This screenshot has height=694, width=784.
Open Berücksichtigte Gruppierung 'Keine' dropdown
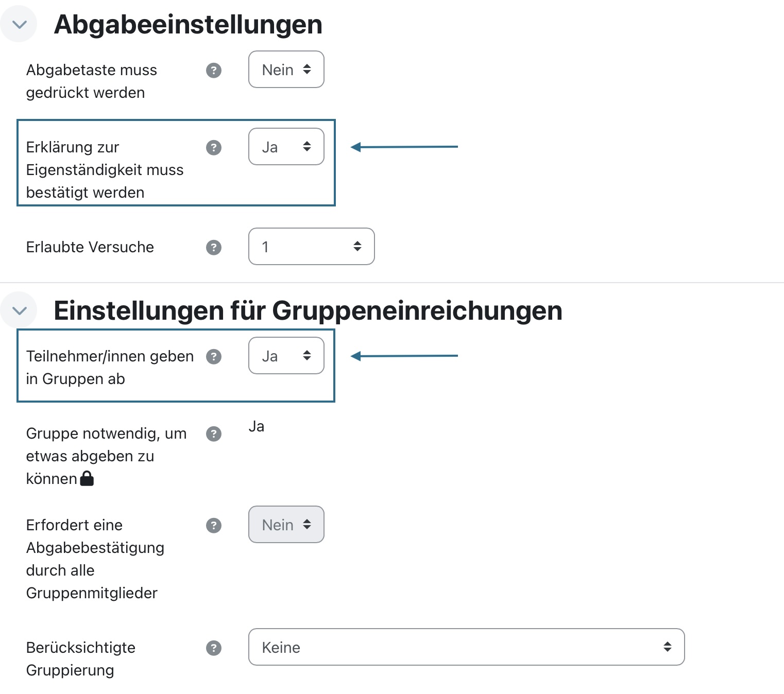pyautogui.click(x=467, y=647)
